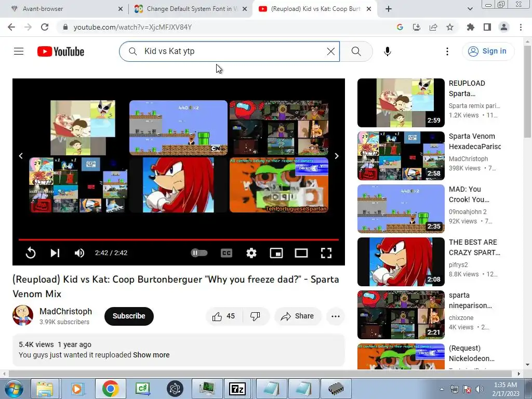Go to YouTube home via logo
Viewport: 532px width, 399px height.
[61, 51]
